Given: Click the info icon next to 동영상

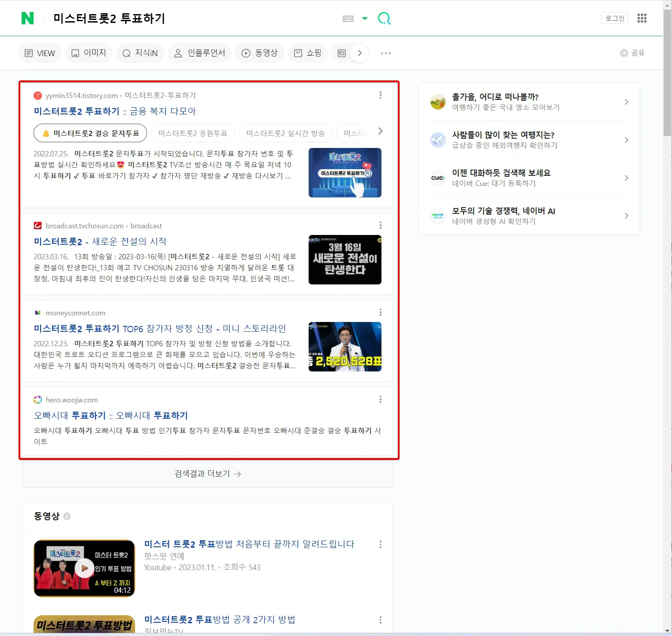Looking at the screenshot, I should pyautogui.click(x=67, y=516).
